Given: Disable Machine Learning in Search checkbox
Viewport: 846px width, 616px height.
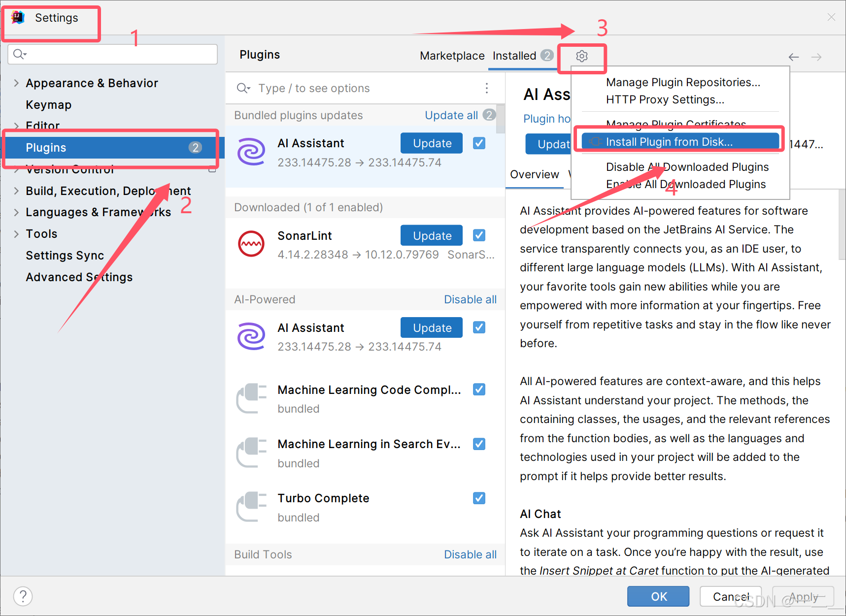Looking at the screenshot, I should [479, 444].
